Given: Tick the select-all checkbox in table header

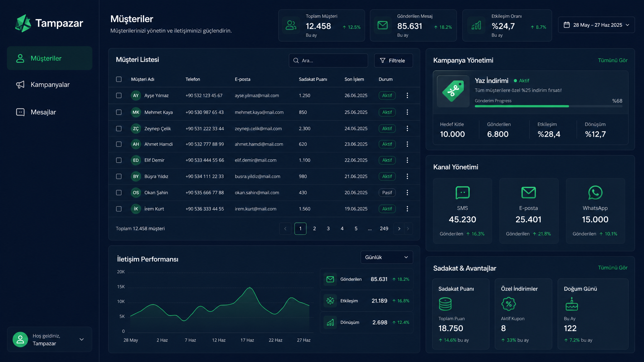Looking at the screenshot, I should (x=119, y=79).
